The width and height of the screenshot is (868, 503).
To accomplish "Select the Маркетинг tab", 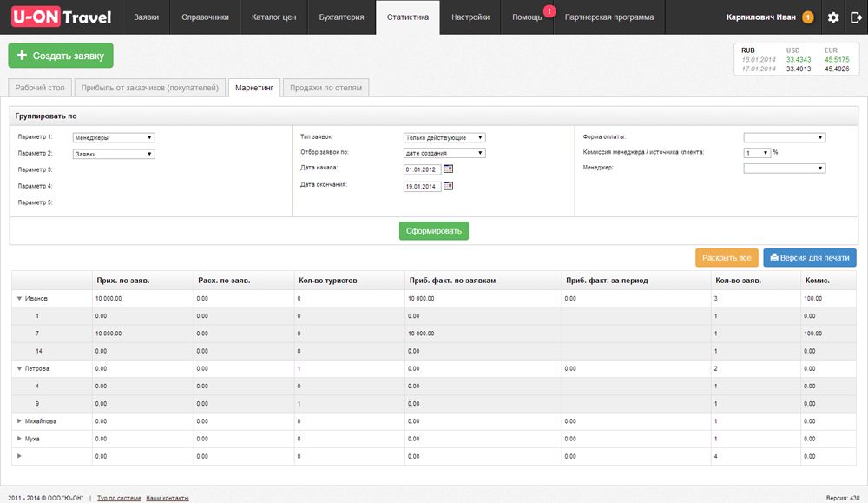I will click(x=254, y=88).
